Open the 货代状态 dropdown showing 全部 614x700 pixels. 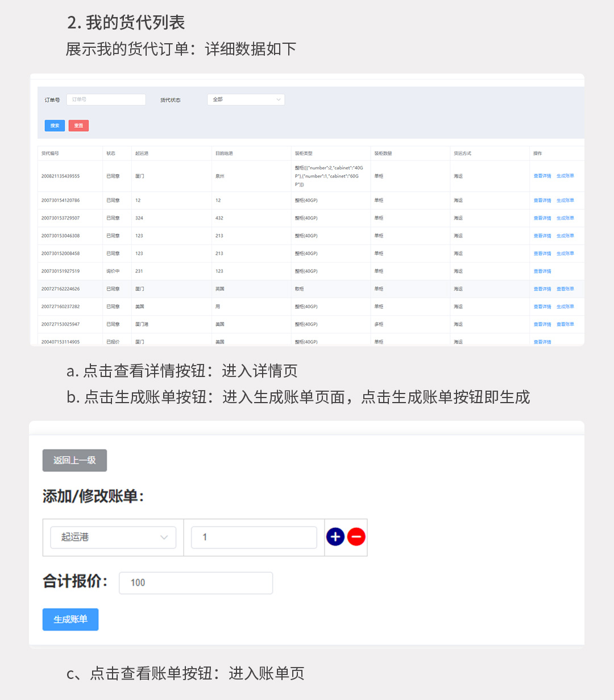[246, 100]
